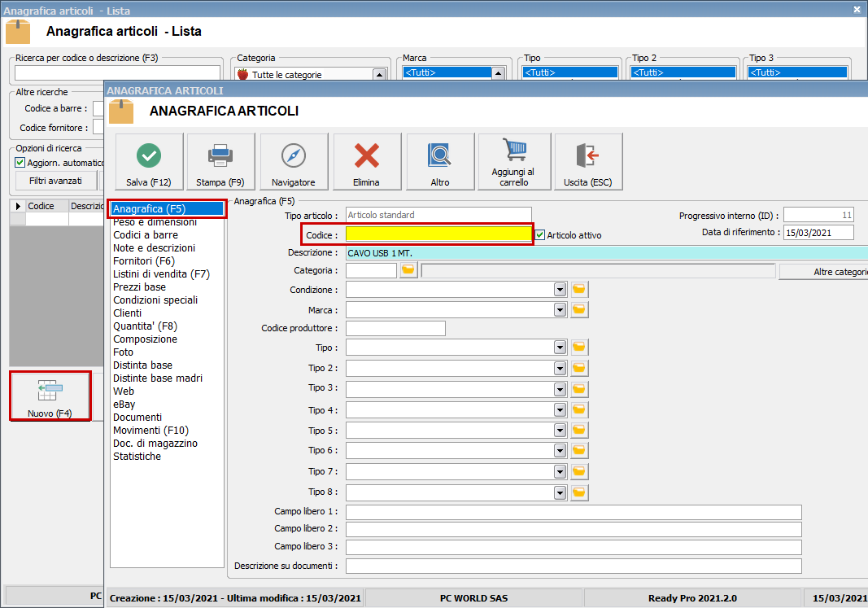Click the Salva (F12) save icon
868x608 pixels.
pos(148,161)
